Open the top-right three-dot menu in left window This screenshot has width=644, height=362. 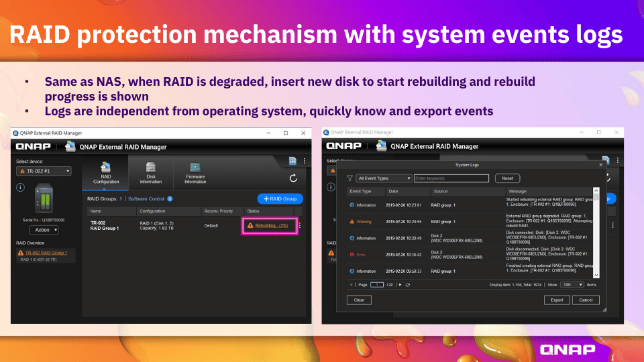pos(305,161)
